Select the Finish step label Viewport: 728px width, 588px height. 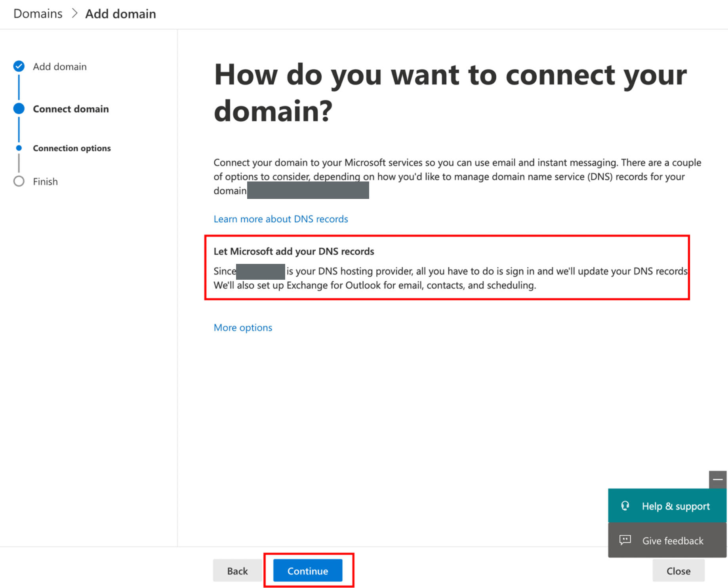pos(45,181)
